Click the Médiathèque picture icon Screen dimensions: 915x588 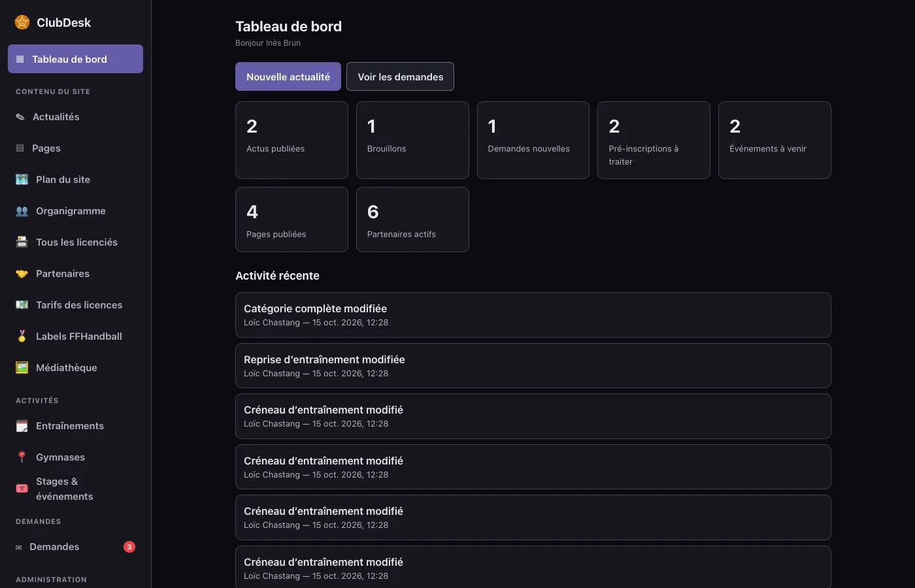point(22,368)
